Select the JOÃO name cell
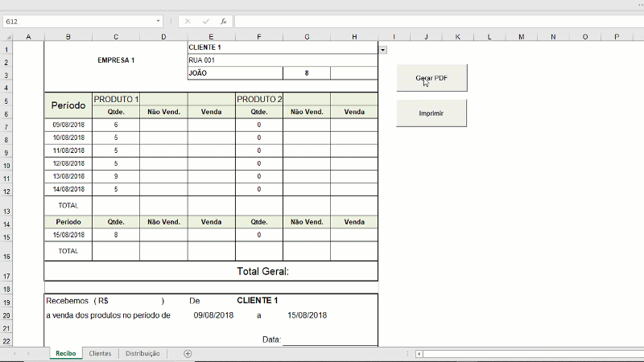644x362 pixels. 235,73
